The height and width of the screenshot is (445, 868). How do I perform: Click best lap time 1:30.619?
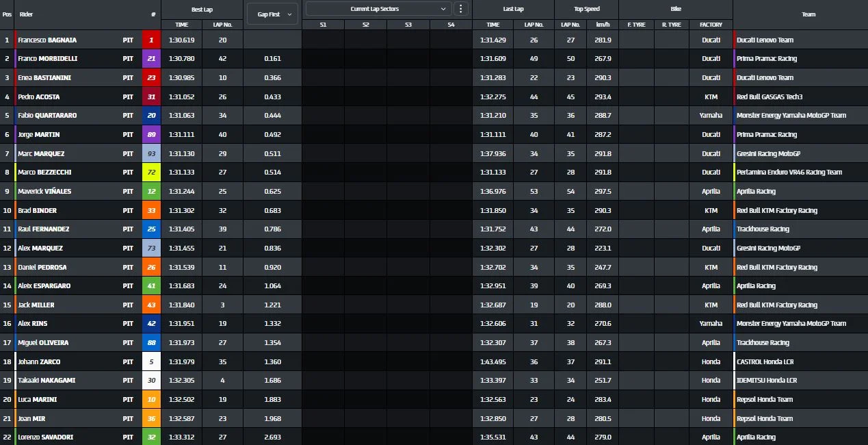(x=182, y=40)
